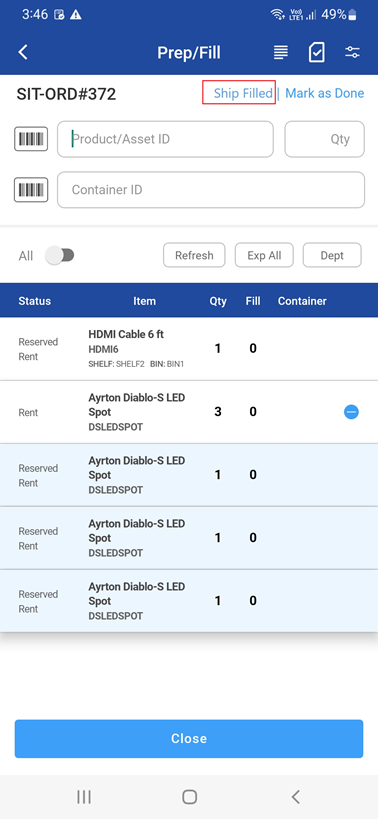378x819 pixels.
Task: Open the list view icon in the header
Action: point(281,52)
